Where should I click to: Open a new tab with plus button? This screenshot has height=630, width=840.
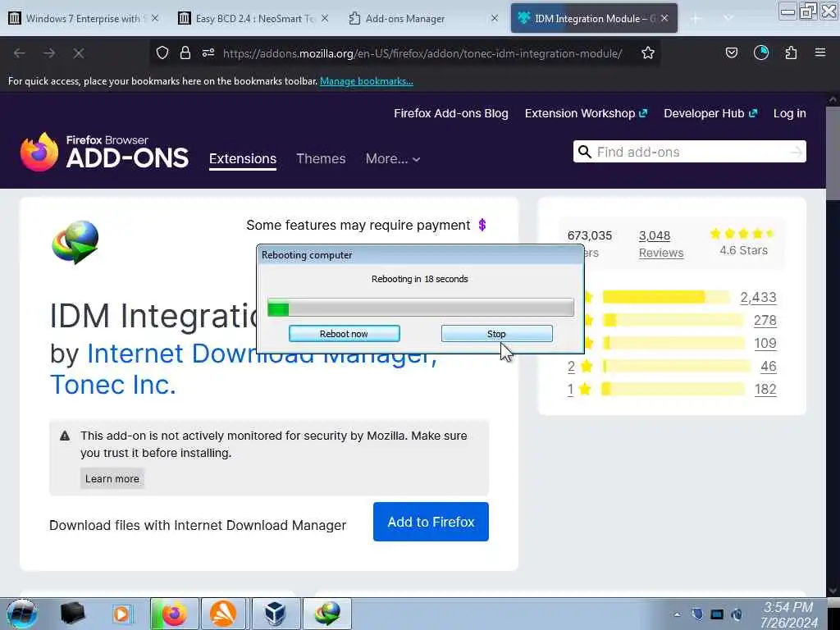[x=696, y=19]
